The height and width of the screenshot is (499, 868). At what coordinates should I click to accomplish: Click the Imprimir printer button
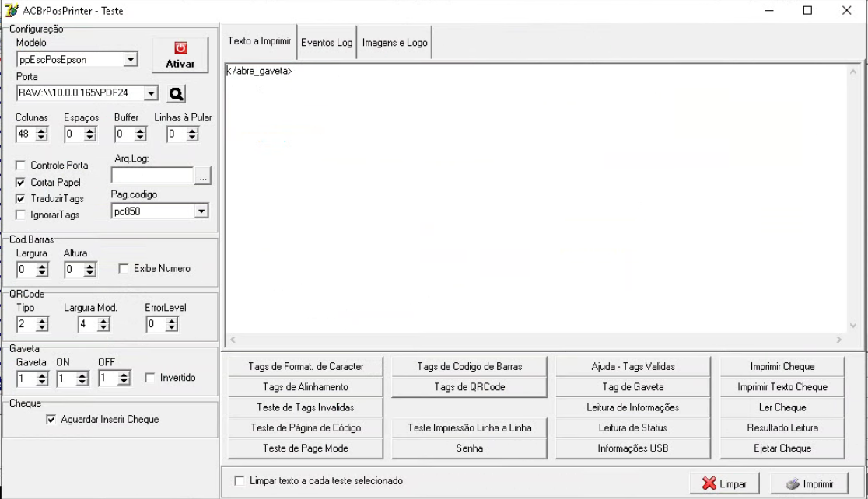[x=810, y=483]
